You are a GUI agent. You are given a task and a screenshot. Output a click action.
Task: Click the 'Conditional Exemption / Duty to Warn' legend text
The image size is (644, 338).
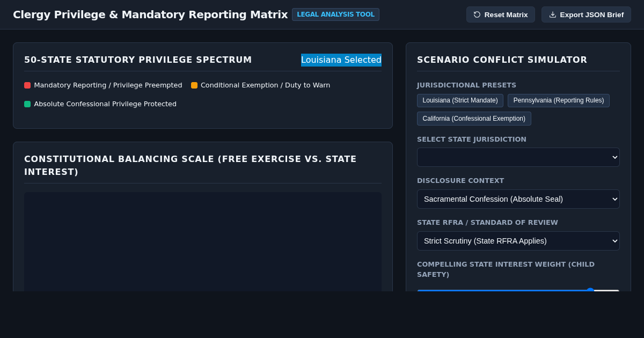pyautogui.click(x=266, y=85)
